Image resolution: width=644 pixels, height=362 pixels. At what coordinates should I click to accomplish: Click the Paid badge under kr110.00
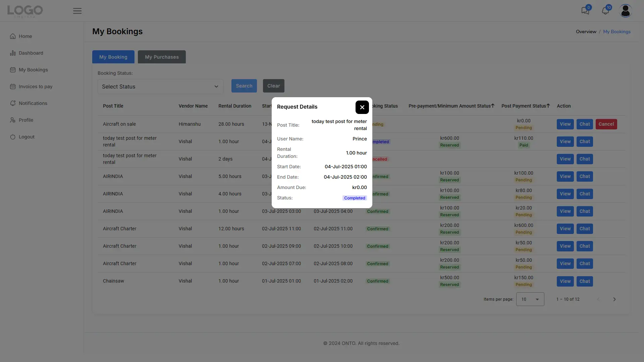pos(524,145)
